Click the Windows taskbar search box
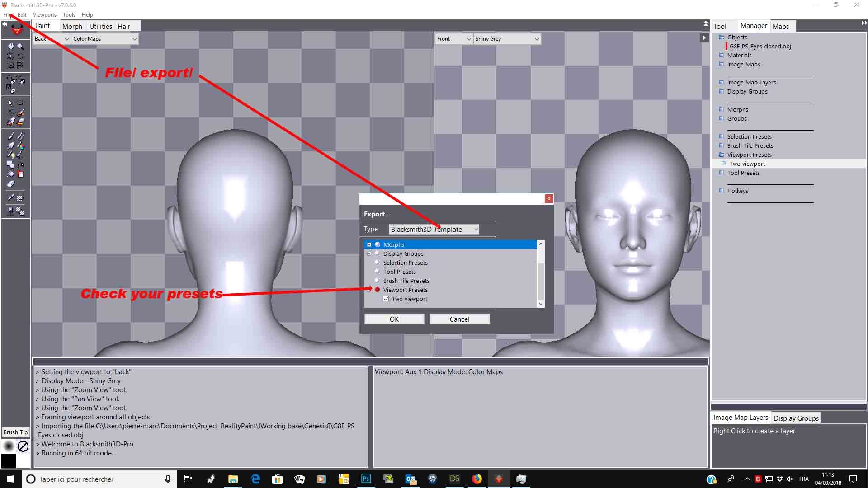The height and width of the screenshot is (488, 868). coord(99,479)
